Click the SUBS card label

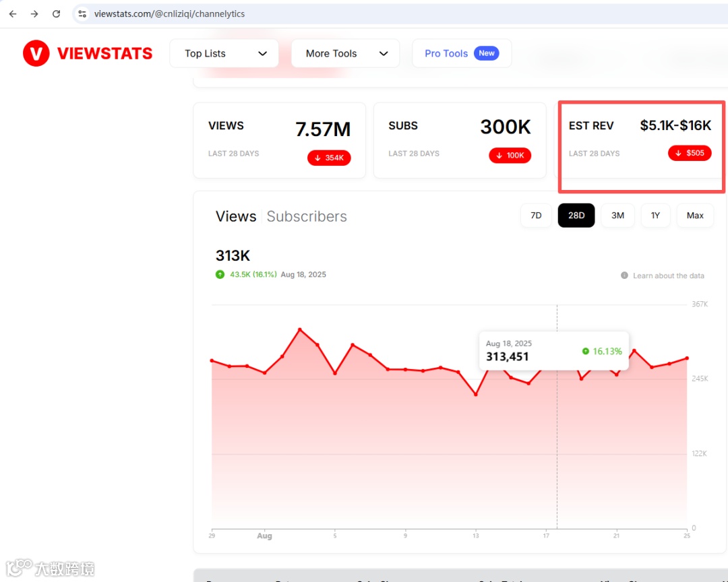[x=403, y=126]
